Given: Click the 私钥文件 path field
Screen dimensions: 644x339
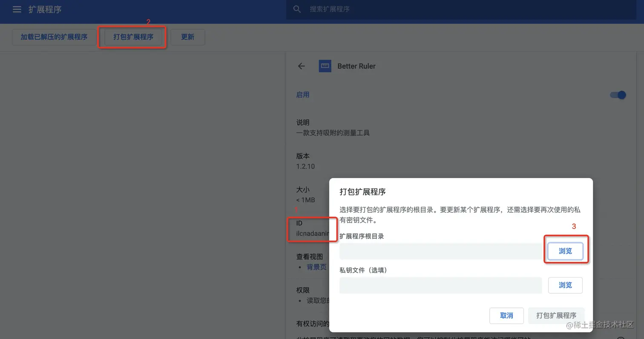Looking at the screenshot, I should pos(440,285).
